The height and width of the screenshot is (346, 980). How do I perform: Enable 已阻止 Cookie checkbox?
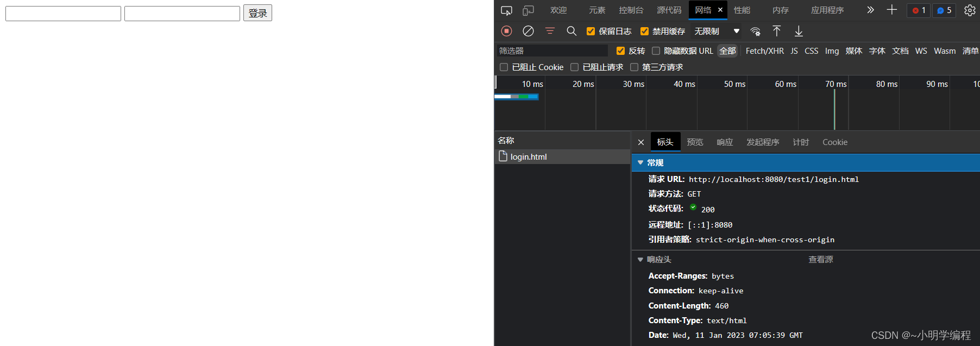504,67
